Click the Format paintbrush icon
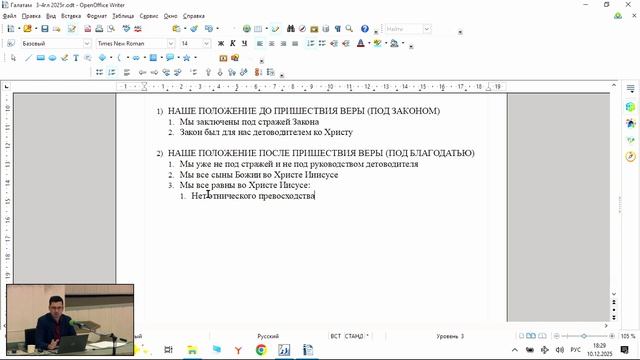This screenshot has height=360, width=640. click(194, 29)
